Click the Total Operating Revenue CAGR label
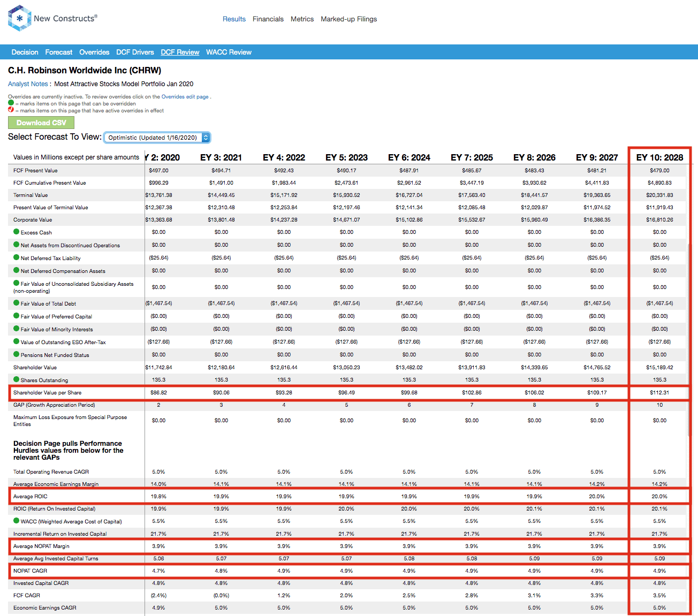The height and width of the screenshot is (616, 698). point(51,471)
